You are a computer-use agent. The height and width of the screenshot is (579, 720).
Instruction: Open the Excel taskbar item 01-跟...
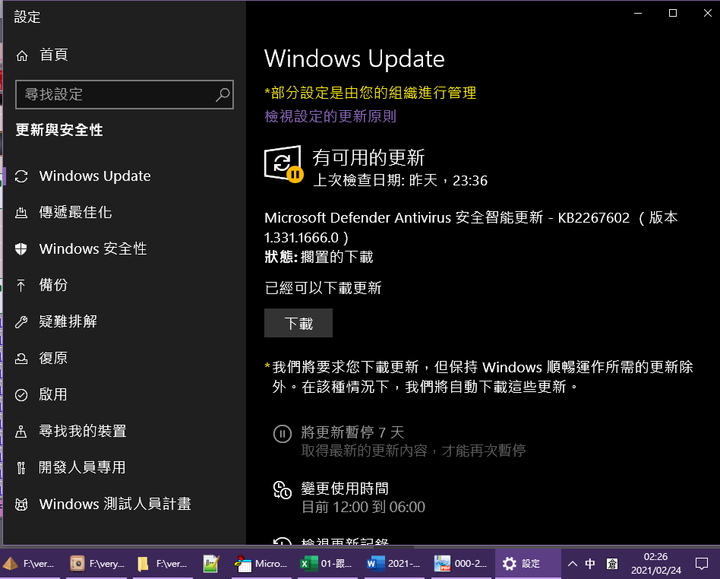[x=326, y=563]
